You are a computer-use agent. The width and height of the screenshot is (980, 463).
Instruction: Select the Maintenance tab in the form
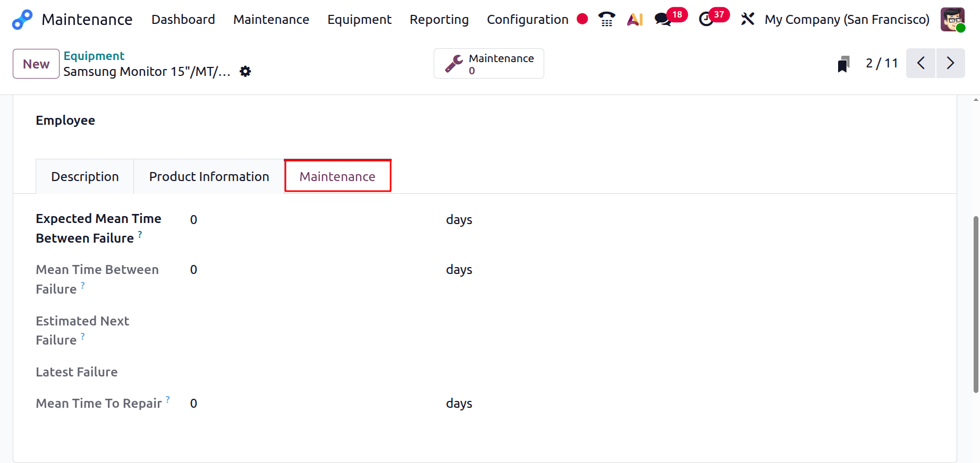[x=337, y=176]
